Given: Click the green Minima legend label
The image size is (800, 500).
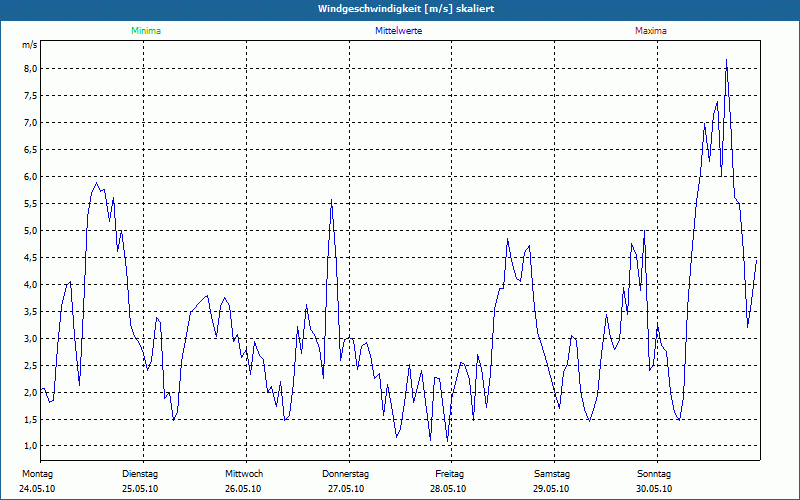Looking at the screenshot, I should point(146,31).
